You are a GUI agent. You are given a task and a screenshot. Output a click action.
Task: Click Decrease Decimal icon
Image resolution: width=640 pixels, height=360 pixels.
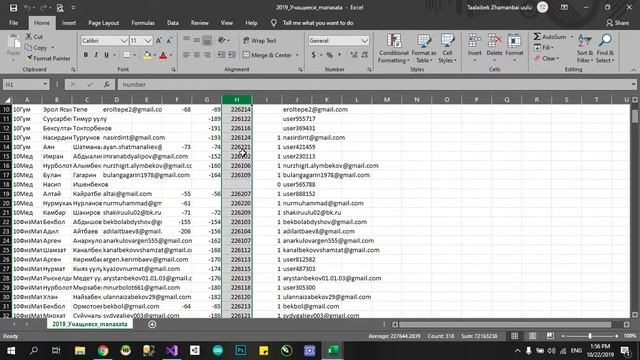[x=364, y=55]
